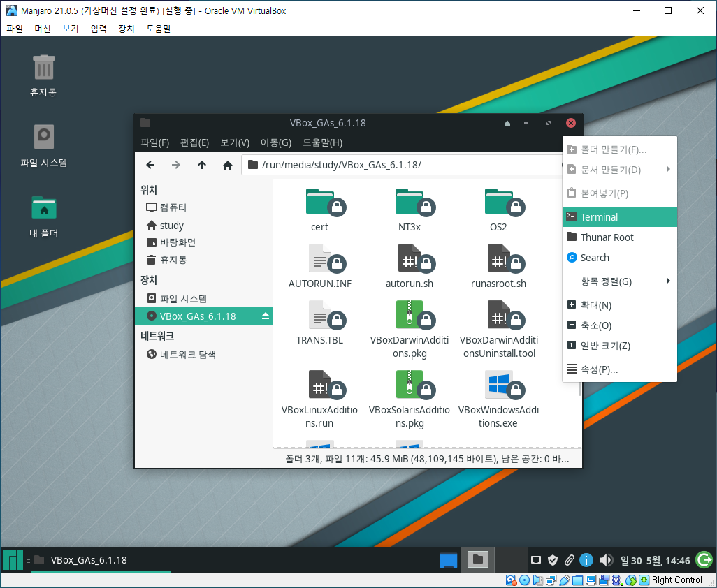Click the green logout icon in panel
The width and height of the screenshot is (717, 588).
click(704, 559)
